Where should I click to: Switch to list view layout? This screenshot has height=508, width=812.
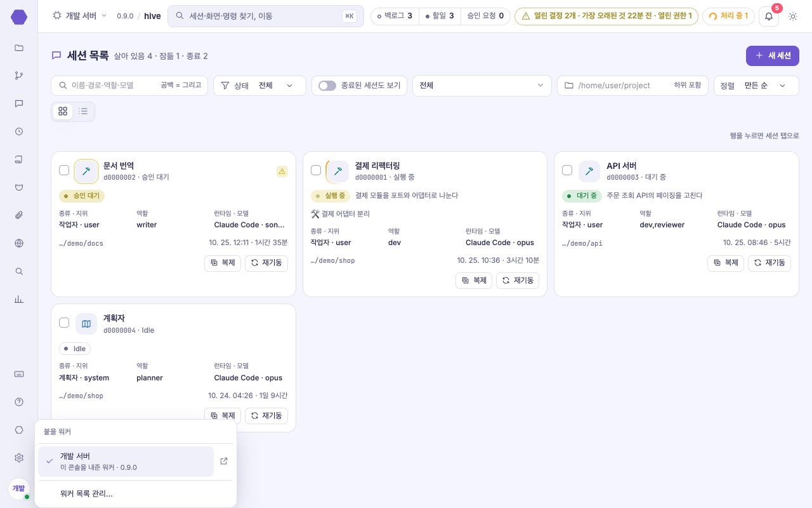click(x=83, y=112)
